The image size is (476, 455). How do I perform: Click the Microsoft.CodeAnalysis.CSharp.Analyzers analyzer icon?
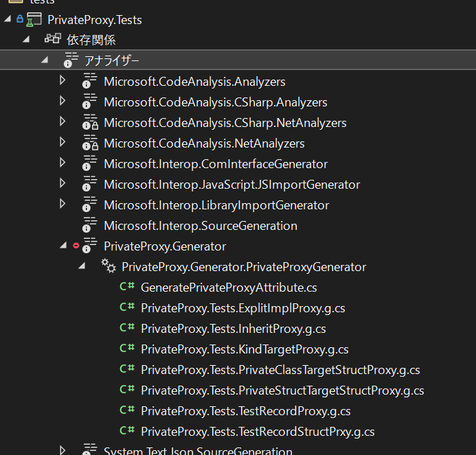click(x=89, y=102)
